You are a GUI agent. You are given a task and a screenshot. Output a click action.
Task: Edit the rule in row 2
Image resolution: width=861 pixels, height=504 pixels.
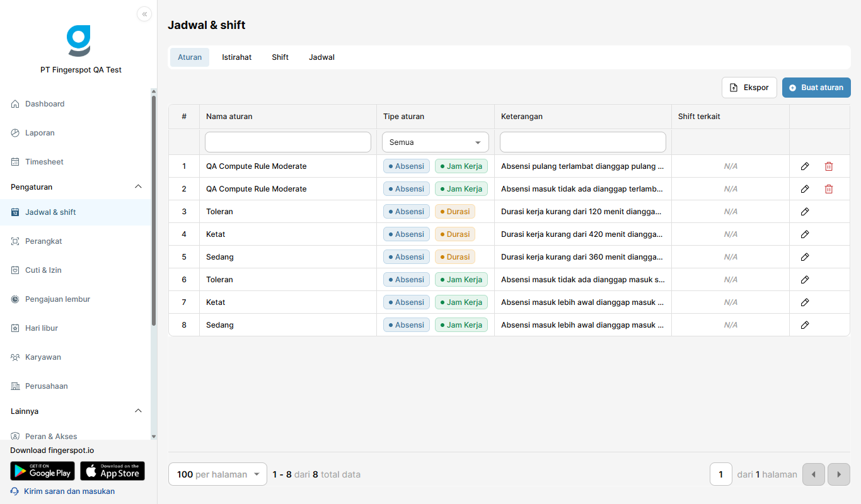[805, 189]
